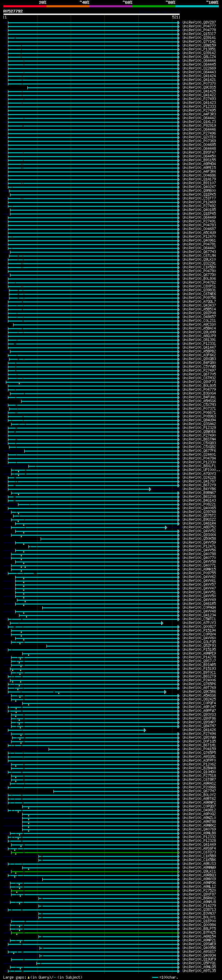Image resolution: width=222 pixels, height=980 pixels.
Task: Open the UniRef100_Q461R4 hit label
Action: pyautogui.click(x=199, y=524)
